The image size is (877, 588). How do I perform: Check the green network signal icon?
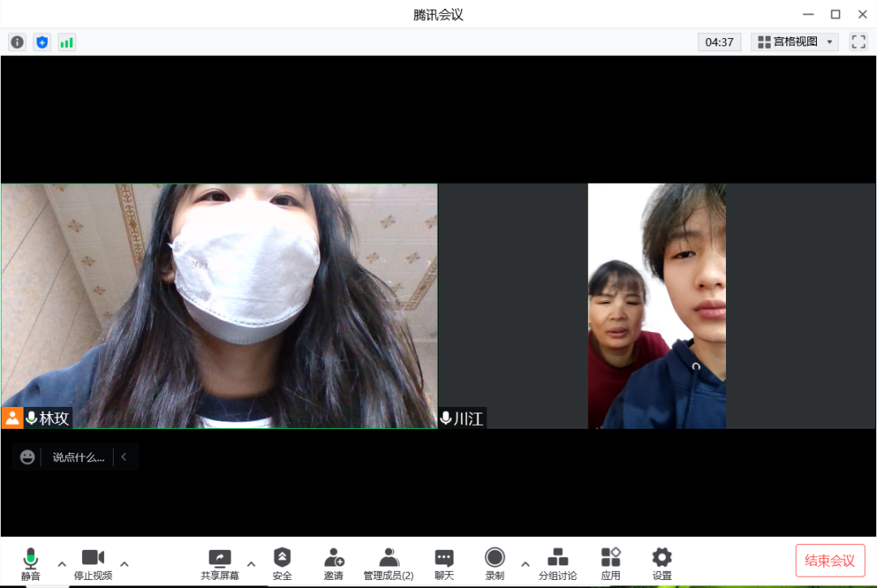point(67,42)
